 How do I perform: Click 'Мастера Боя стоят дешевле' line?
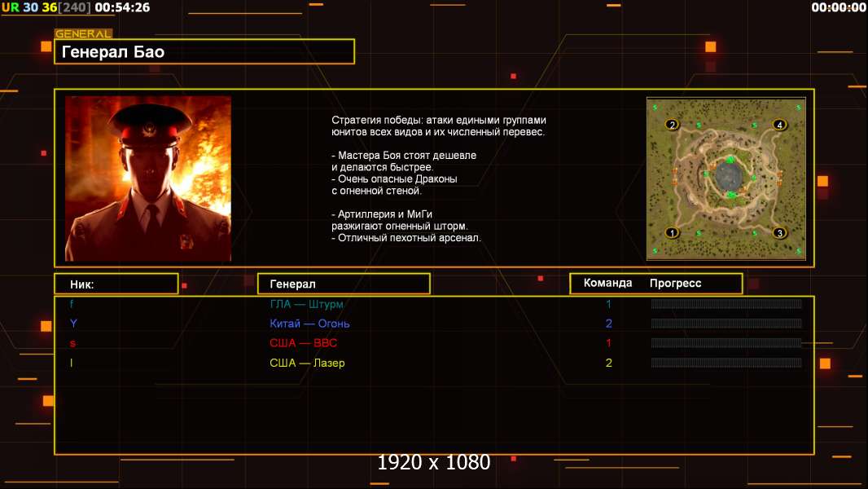pos(404,155)
